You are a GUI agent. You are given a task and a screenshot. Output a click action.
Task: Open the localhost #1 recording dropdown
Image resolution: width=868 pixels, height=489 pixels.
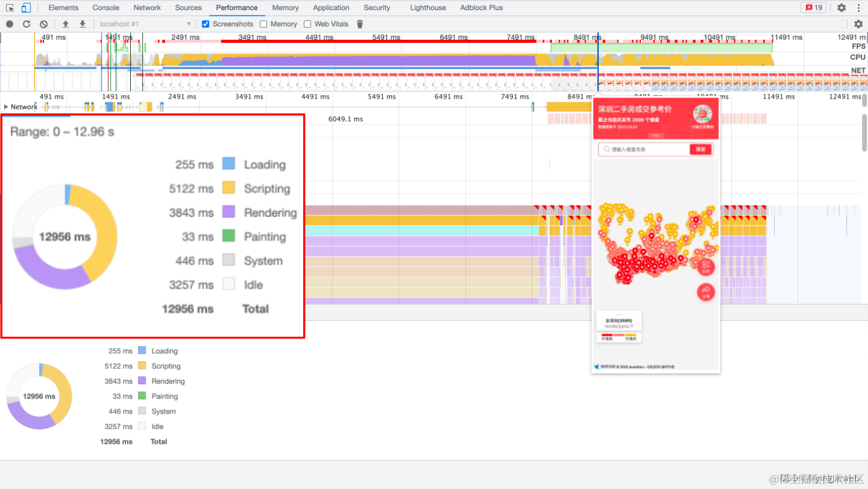pyautogui.click(x=145, y=24)
